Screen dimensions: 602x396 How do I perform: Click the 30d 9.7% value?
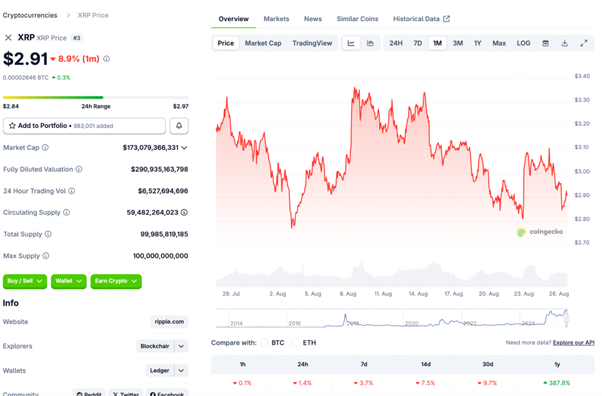[x=487, y=383]
